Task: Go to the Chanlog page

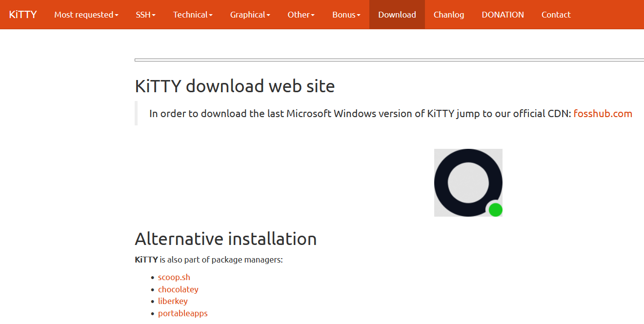Action: 449,15
